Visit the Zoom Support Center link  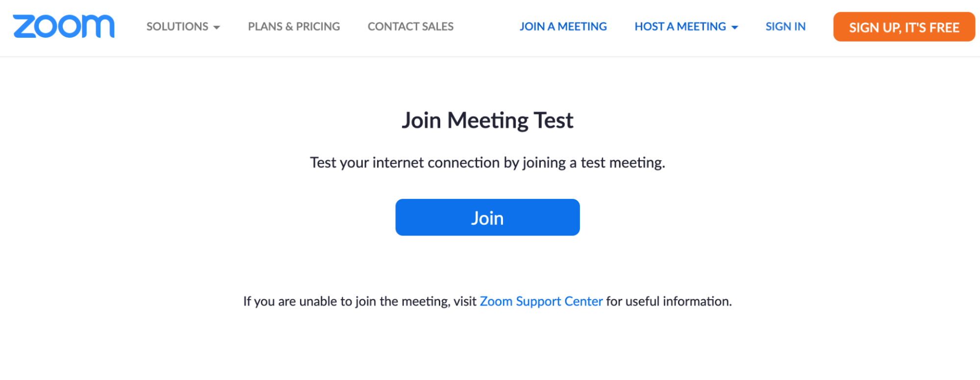[x=541, y=301]
